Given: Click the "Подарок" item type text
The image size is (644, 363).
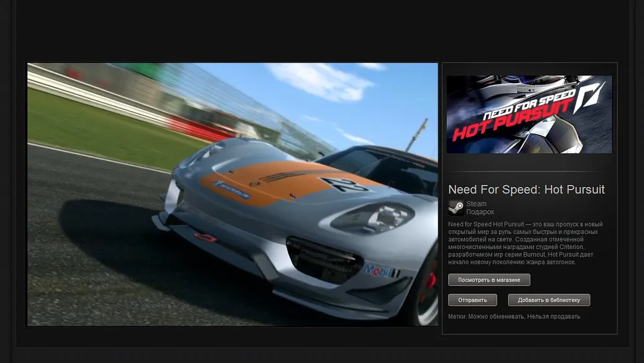Looking at the screenshot, I should 480,212.
